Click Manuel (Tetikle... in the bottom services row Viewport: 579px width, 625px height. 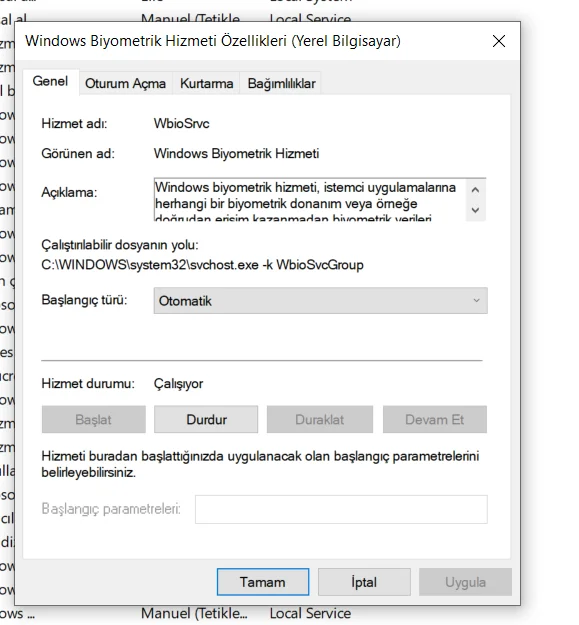tap(194, 614)
